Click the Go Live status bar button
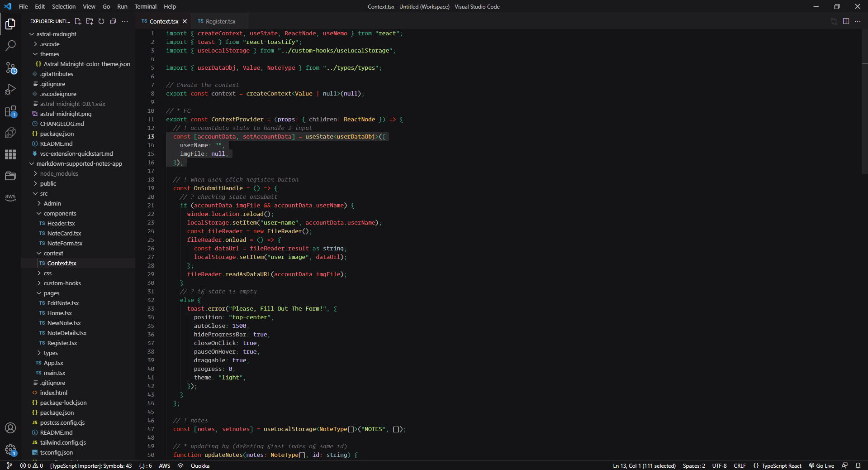Image resolution: width=868 pixels, height=470 pixels. coord(821,465)
